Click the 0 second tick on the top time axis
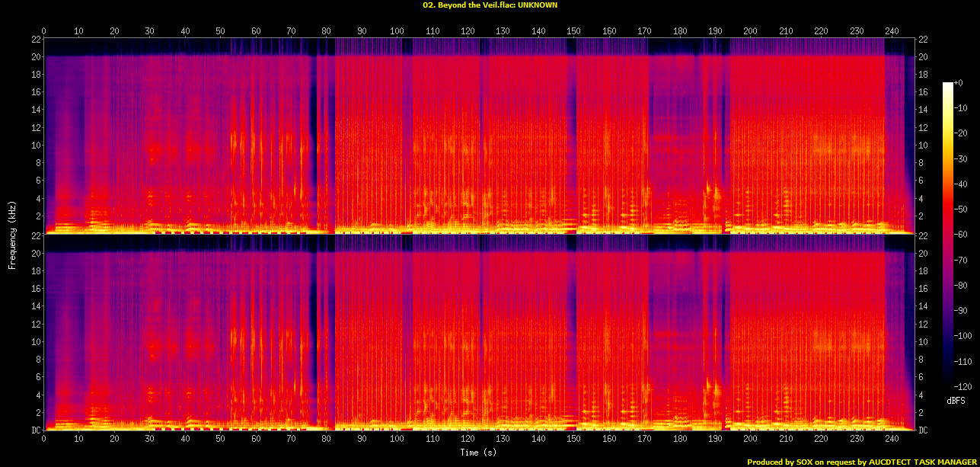 click(44, 31)
